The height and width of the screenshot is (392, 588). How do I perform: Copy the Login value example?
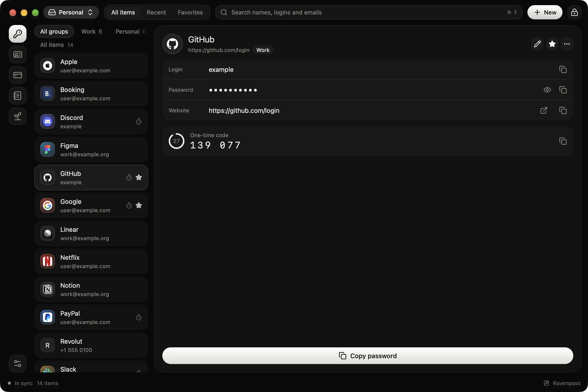[x=563, y=69]
